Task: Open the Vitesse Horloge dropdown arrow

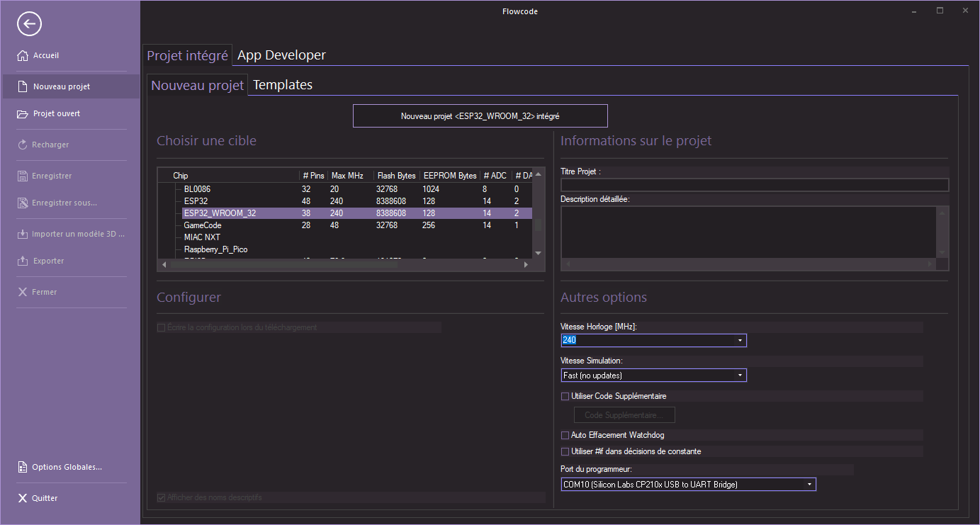Action: coord(740,341)
